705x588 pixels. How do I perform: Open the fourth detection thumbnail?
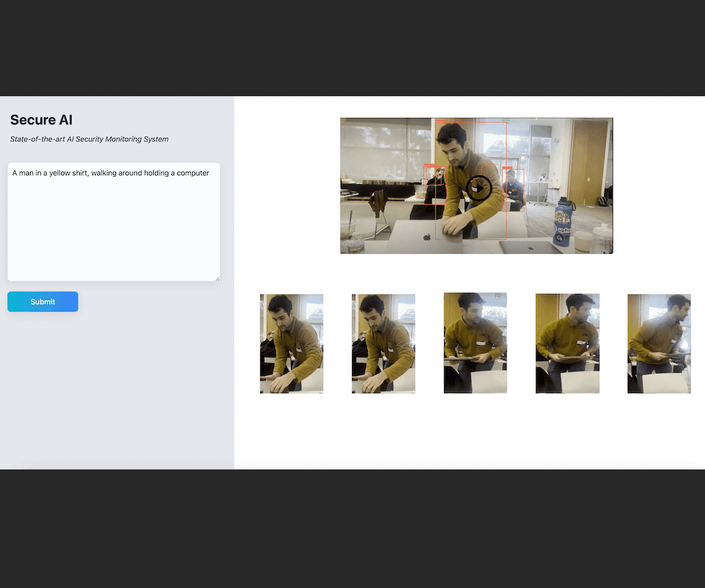pos(567,344)
